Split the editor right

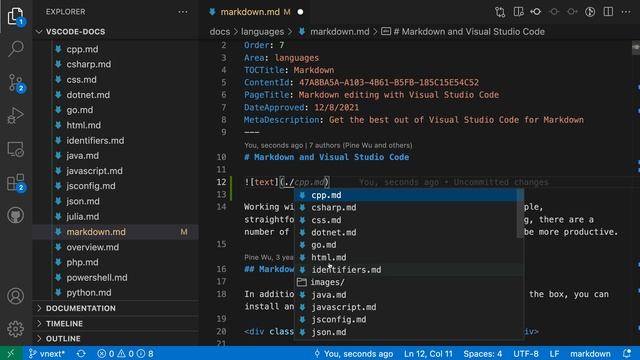pos(608,12)
